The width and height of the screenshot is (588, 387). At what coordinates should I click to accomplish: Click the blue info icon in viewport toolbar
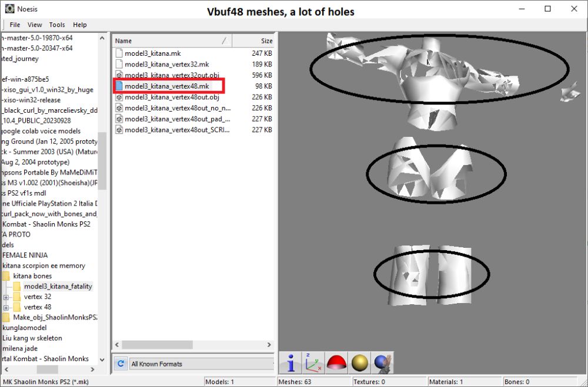(290, 364)
